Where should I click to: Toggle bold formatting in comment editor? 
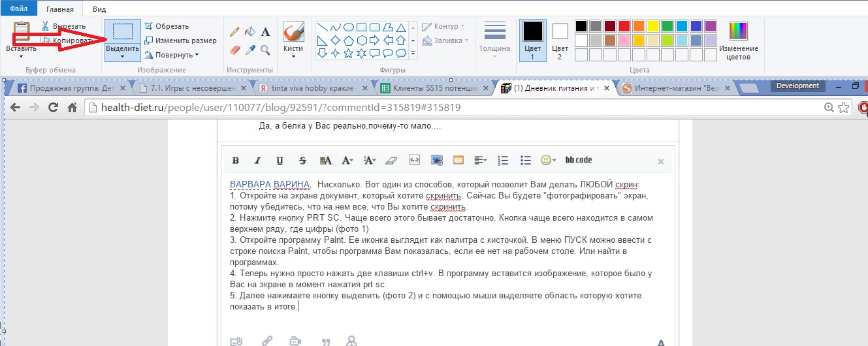tap(236, 160)
